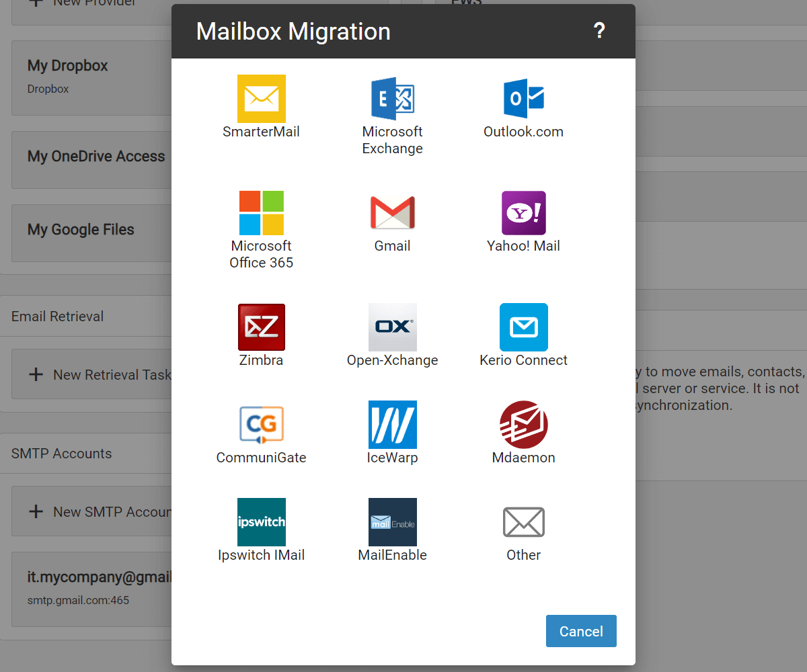Add New Retrieval Task in background
This screenshot has height=672, width=807.
(x=91, y=374)
